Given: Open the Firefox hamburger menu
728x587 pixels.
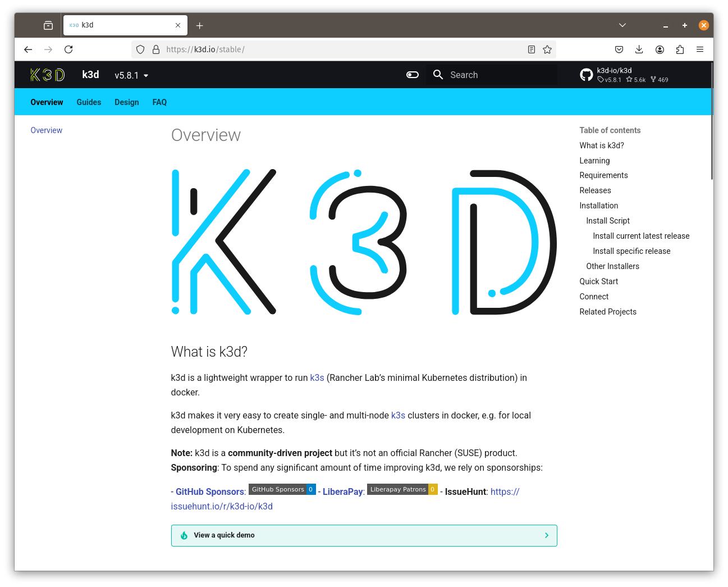Looking at the screenshot, I should tap(700, 49).
